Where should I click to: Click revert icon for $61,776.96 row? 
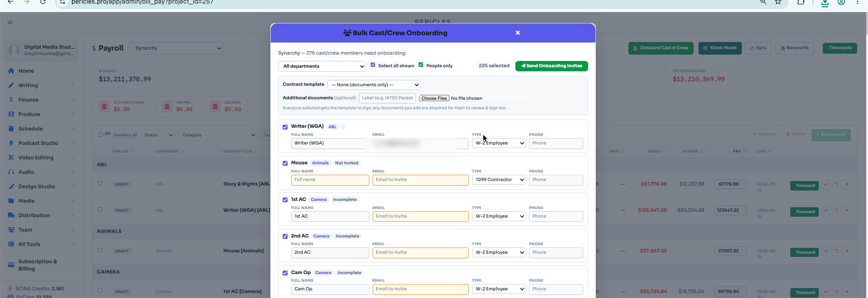coord(836,185)
